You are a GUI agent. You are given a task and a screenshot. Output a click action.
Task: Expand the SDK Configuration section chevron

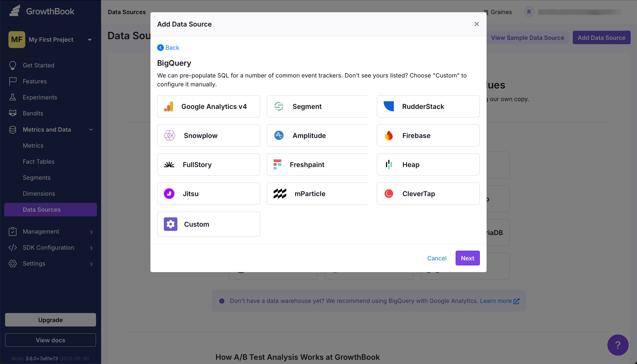tap(91, 248)
